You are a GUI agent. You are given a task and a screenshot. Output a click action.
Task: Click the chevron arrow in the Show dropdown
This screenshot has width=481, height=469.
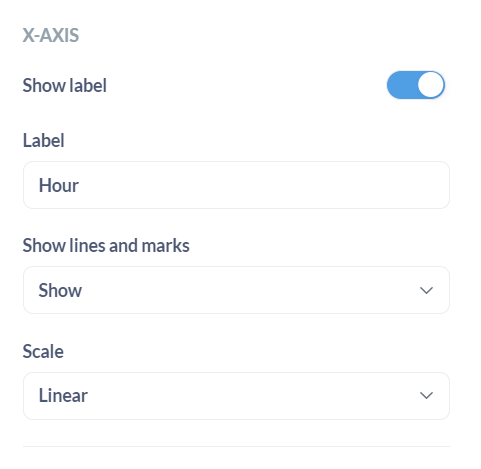click(x=426, y=290)
